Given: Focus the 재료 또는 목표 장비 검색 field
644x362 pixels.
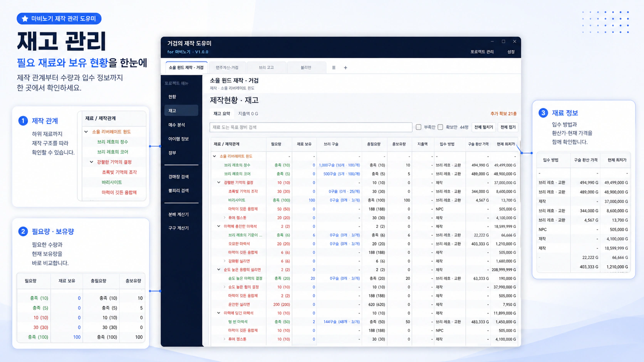Looking at the screenshot, I should pyautogui.click(x=311, y=127).
